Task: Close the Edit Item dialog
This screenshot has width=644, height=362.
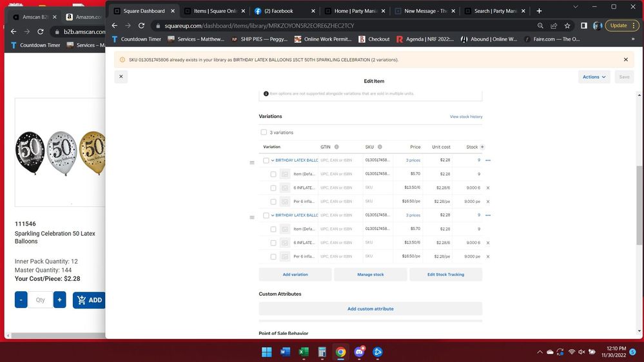Action: (x=121, y=77)
